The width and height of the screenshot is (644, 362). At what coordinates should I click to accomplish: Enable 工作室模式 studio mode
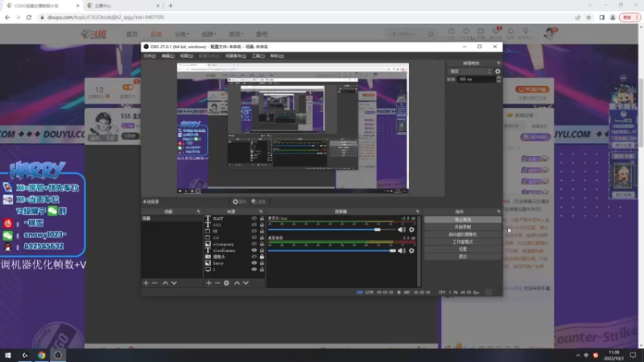[462, 242]
